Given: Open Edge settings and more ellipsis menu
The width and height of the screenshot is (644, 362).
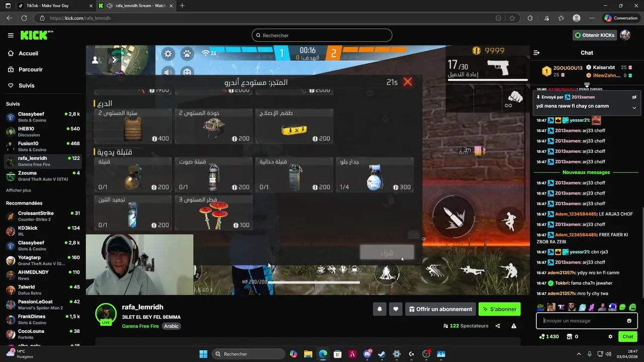Looking at the screenshot, I should (x=591, y=18).
